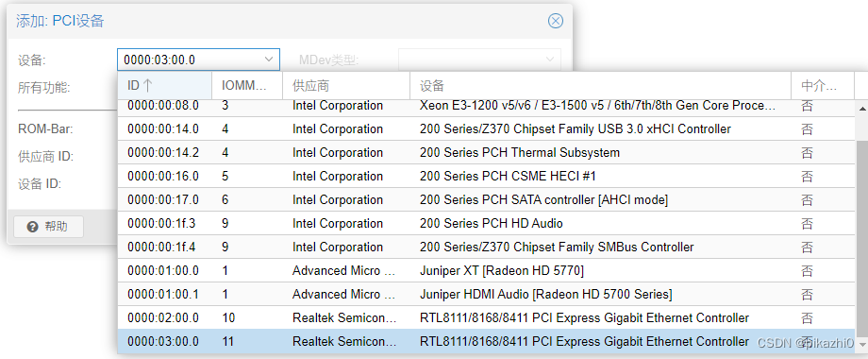Pick the 200 Series PCH SATA controller row
The height and width of the screenshot is (359, 868).
[486, 200]
